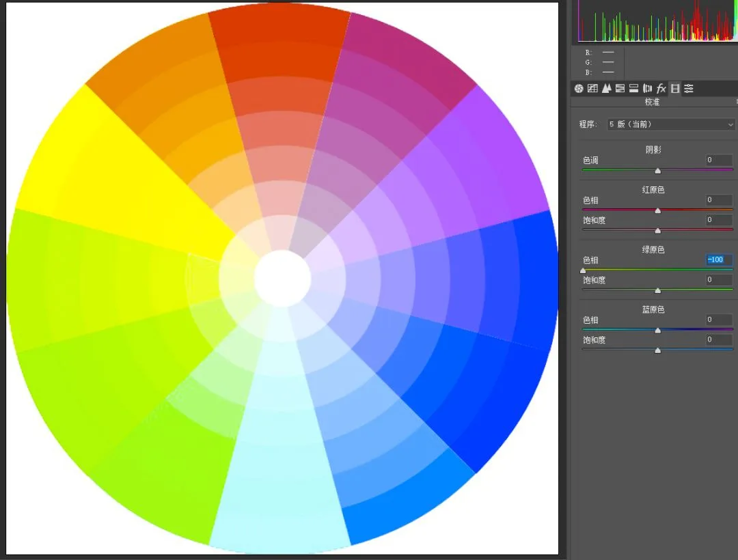Viewport: 738px width, 560px height.
Task: Open the fx Effects panel icon
Action: [661, 88]
